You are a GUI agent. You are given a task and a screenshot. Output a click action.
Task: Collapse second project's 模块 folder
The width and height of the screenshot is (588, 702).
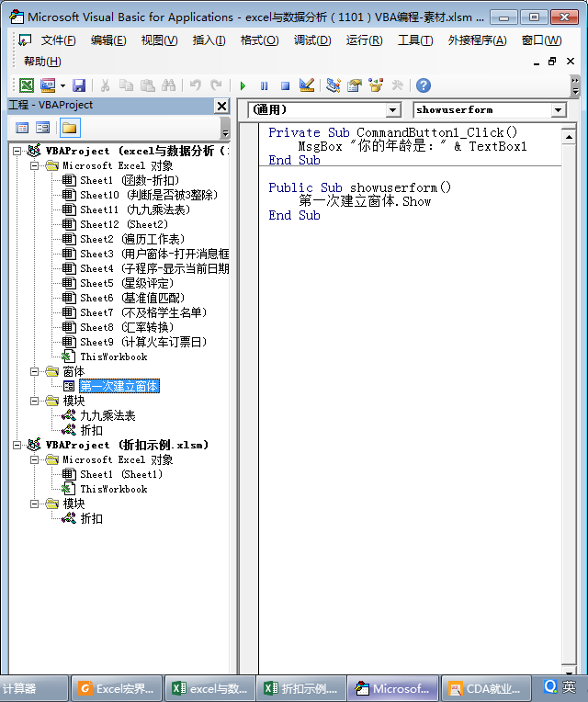click(34, 504)
